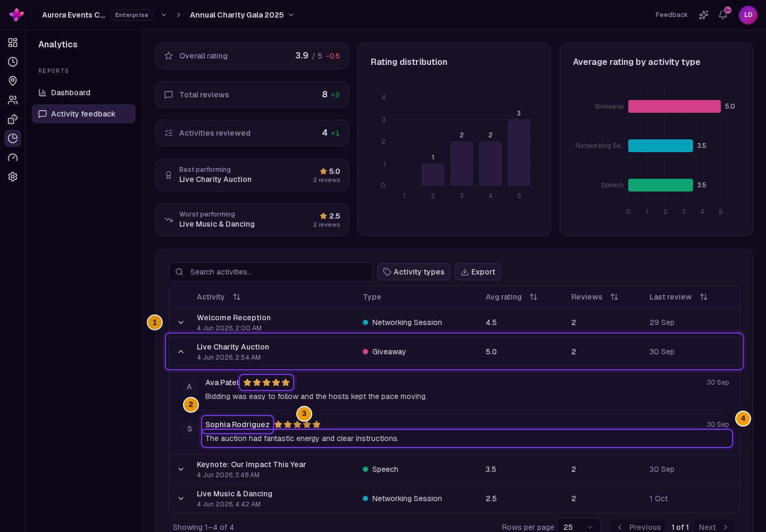Click the Worst performing Live Music & Dancing card

point(252,220)
